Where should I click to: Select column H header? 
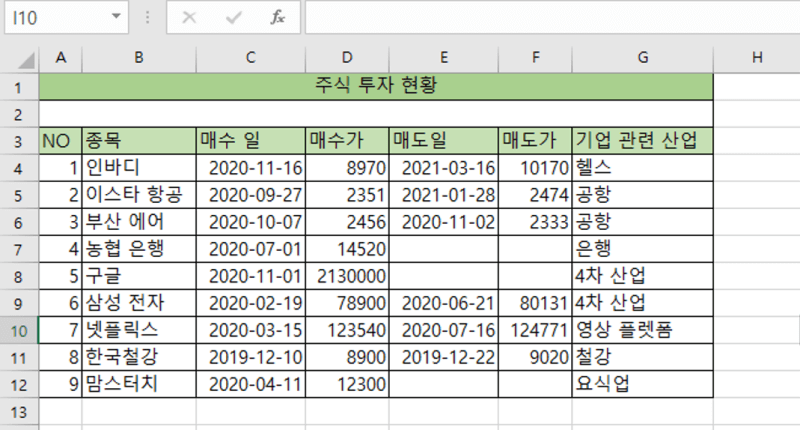(757, 58)
